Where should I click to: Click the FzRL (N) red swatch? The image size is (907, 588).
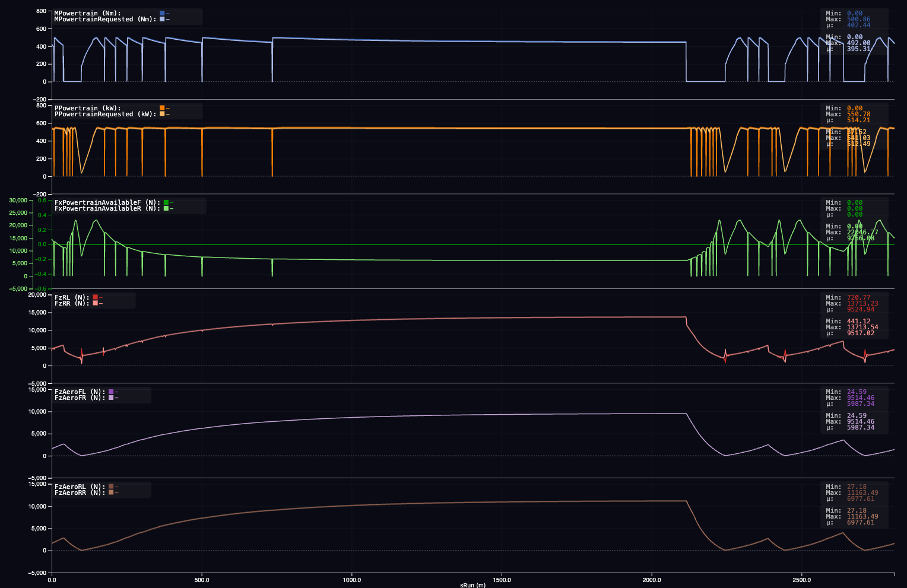(95, 297)
